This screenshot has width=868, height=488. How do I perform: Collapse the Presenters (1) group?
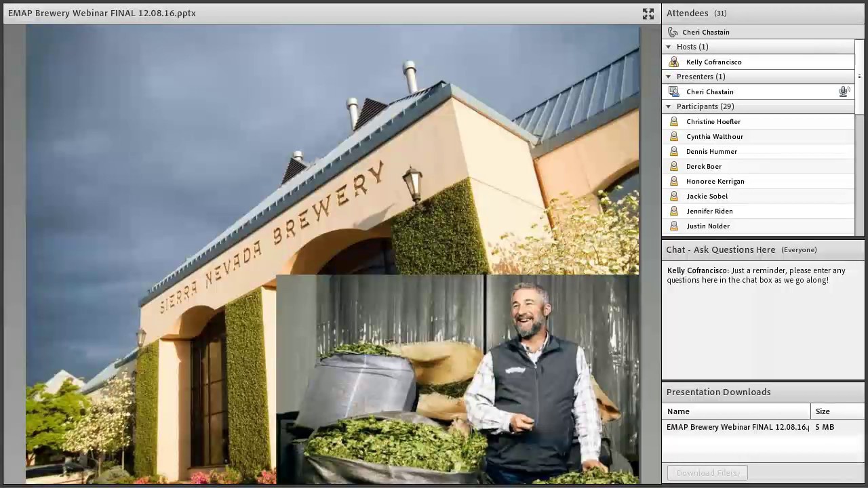[x=669, y=77]
